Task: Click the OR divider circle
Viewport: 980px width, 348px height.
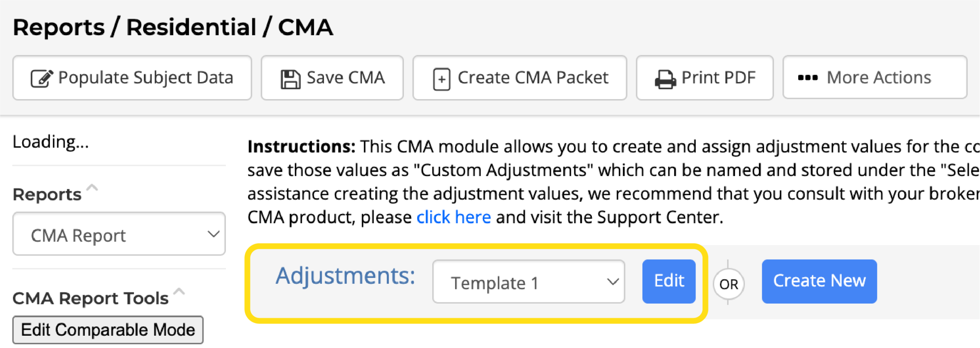Action: [x=728, y=284]
